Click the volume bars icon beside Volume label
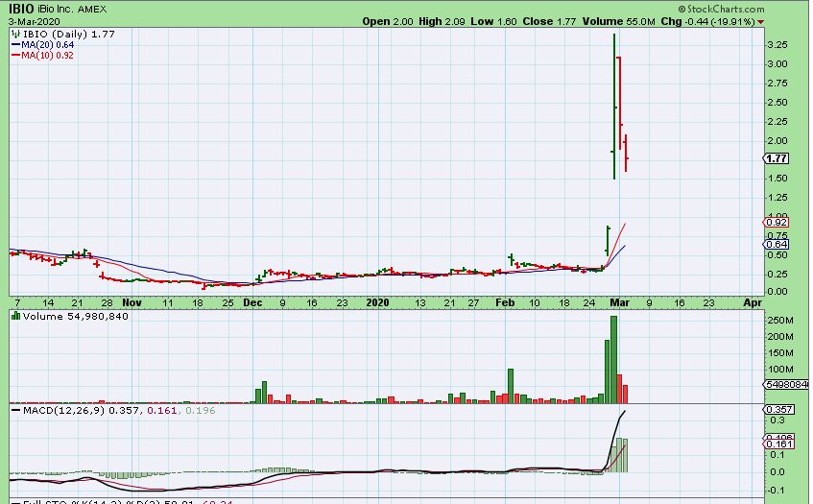Image resolution: width=813 pixels, height=504 pixels. pos(14,315)
